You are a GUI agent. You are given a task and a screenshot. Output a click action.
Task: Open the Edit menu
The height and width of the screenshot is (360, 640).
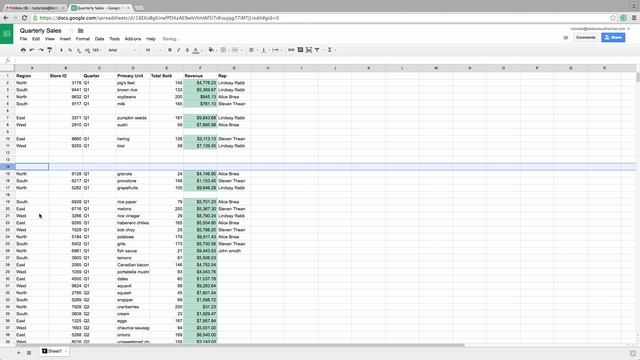pyautogui.click(x=36, y=39)
